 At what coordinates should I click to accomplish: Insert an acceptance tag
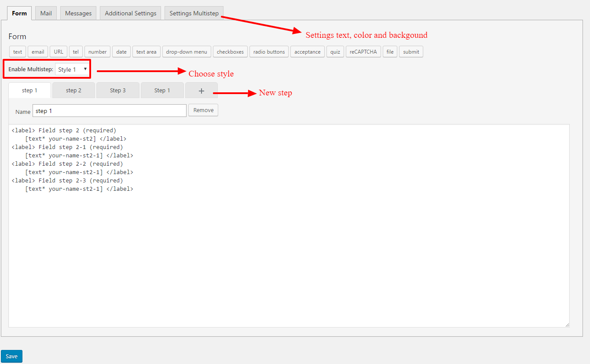[308, 52]
